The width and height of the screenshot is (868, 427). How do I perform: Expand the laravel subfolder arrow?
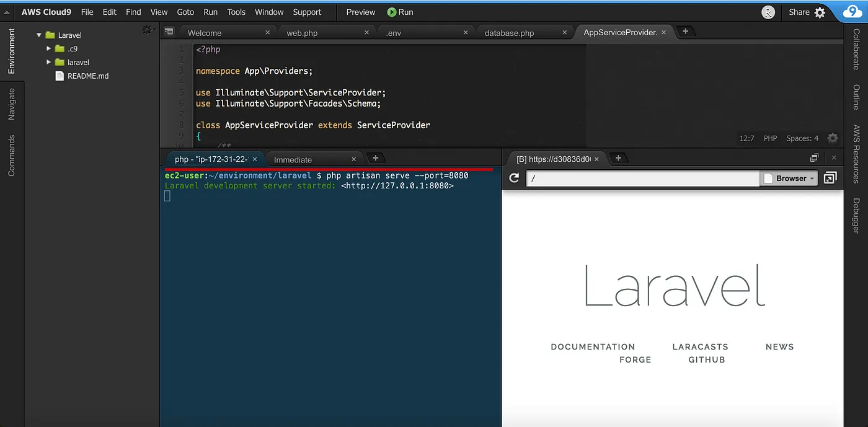[x=49, y=62]
